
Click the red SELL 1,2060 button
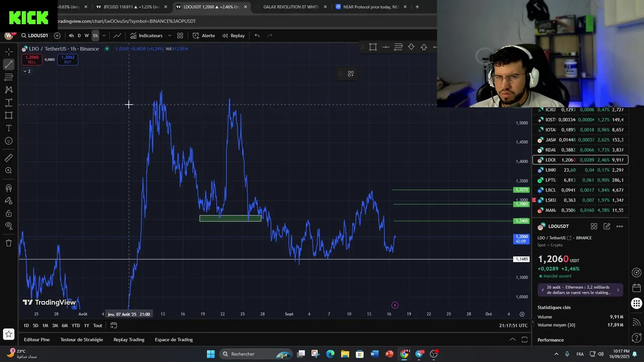pyautogui.click(x=32, y=59)
